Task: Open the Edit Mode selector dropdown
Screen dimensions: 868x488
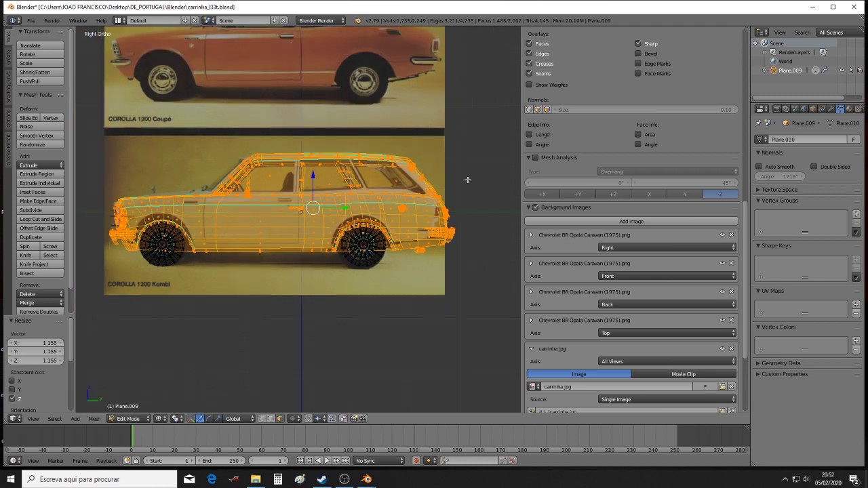Action: pos(129,419)
